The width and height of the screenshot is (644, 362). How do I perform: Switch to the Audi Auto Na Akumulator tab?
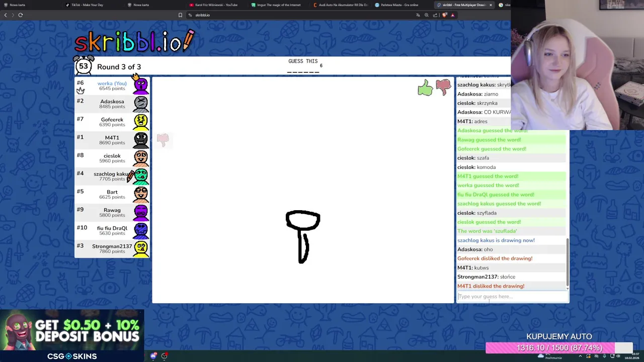pyautogui.click(x=341, y=5)
